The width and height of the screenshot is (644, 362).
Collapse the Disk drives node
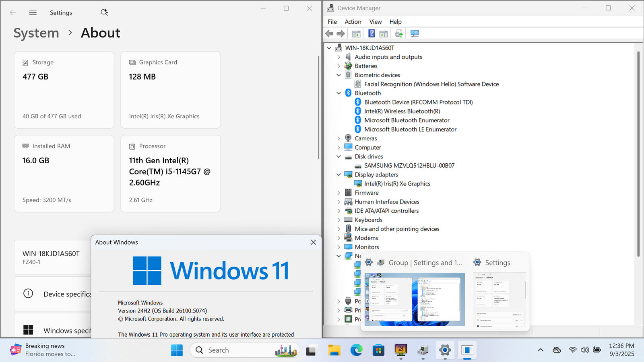[339, 156]
